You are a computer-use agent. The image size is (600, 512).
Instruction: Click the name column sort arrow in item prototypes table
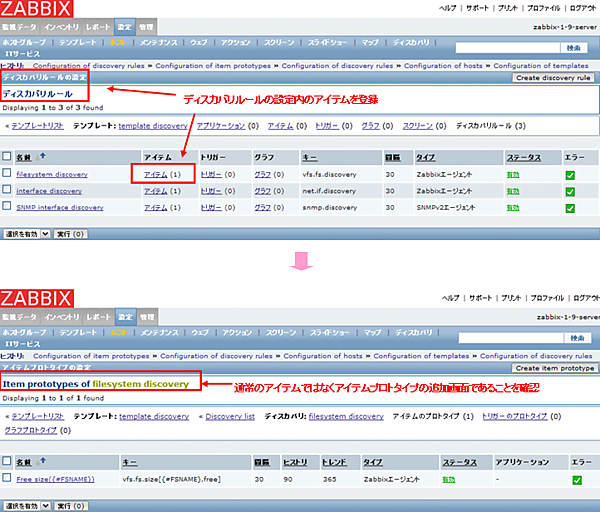click(x=42, y=462)
